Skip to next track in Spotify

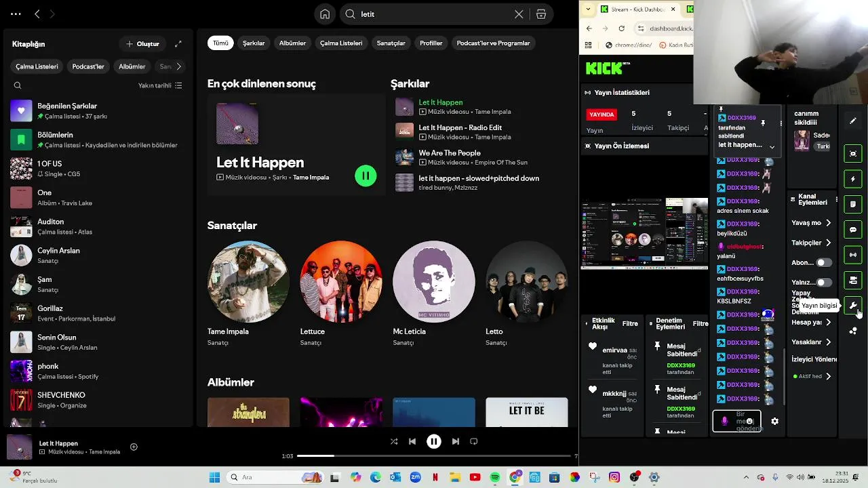[x=456, y=441]
